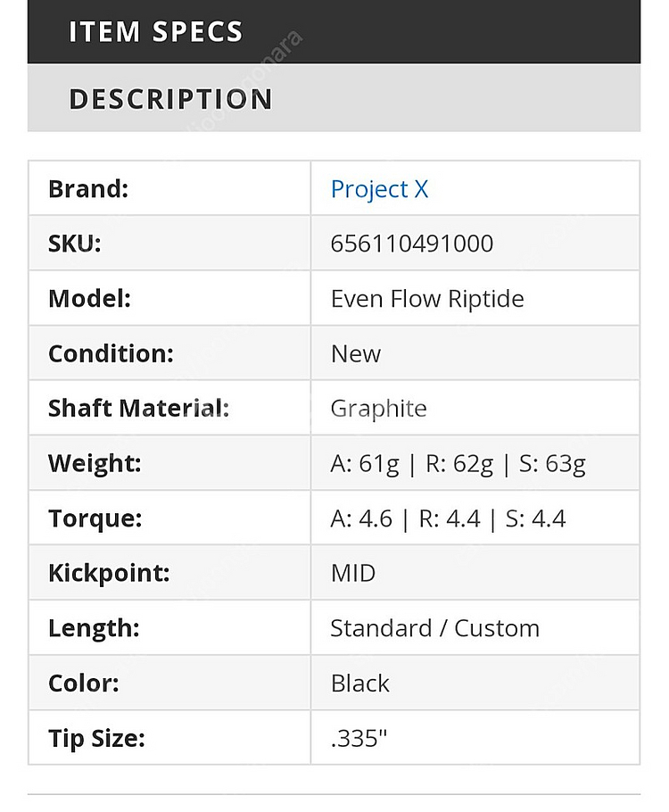The image size is (669, 812).
Task: Select the SKU number 656110491000
Action: coord(412,244)
